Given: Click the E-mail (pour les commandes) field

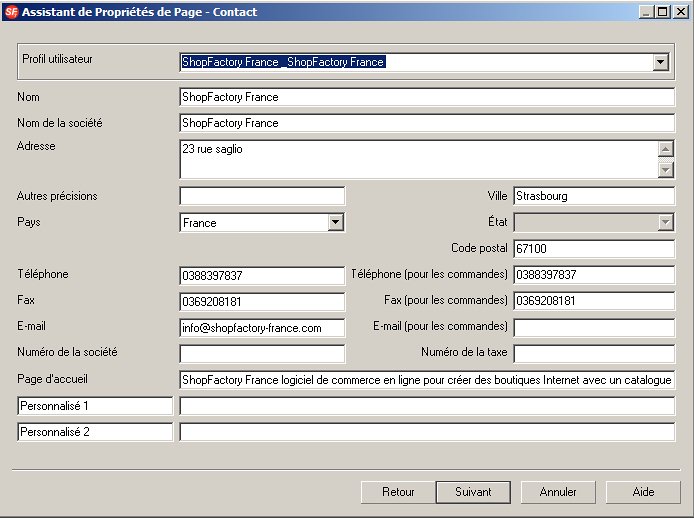Looking at the screenshot, I should tap(594, 328).
